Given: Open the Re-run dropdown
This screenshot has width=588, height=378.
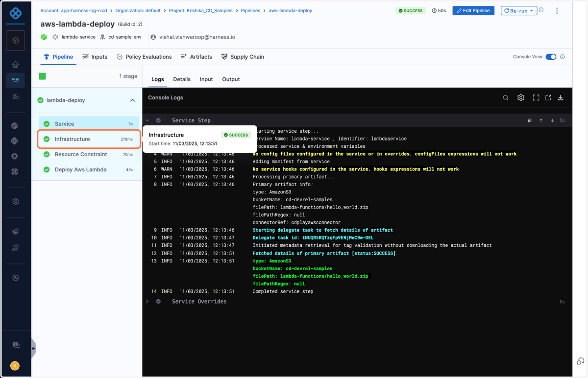Looking at the screenshot, I should pos(519,10).
